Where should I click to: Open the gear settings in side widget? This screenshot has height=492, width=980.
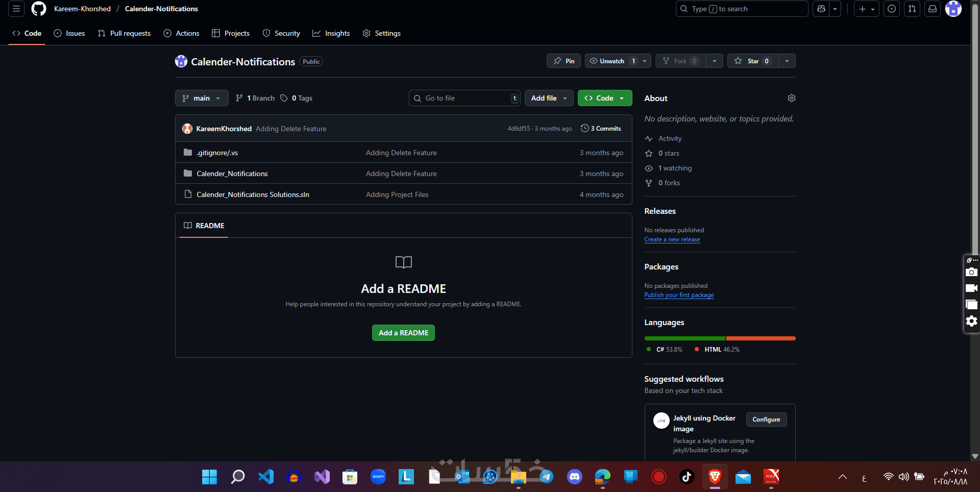coord(972,321)
